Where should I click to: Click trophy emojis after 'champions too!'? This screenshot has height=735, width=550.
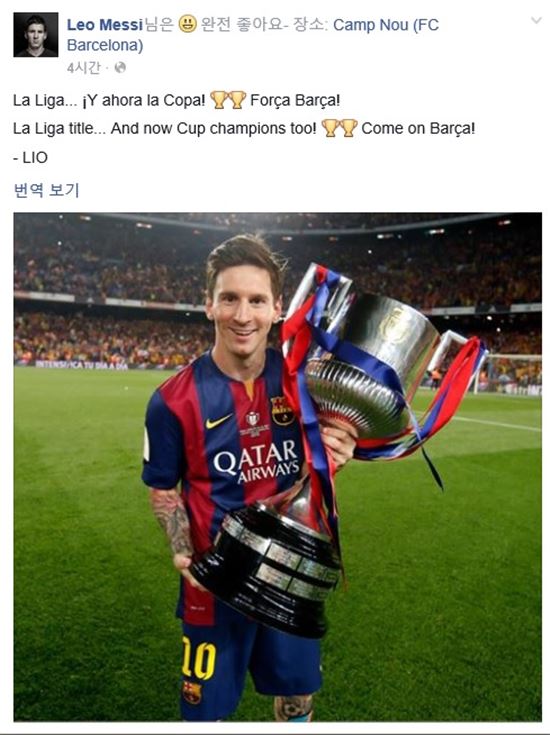[339, 128]
